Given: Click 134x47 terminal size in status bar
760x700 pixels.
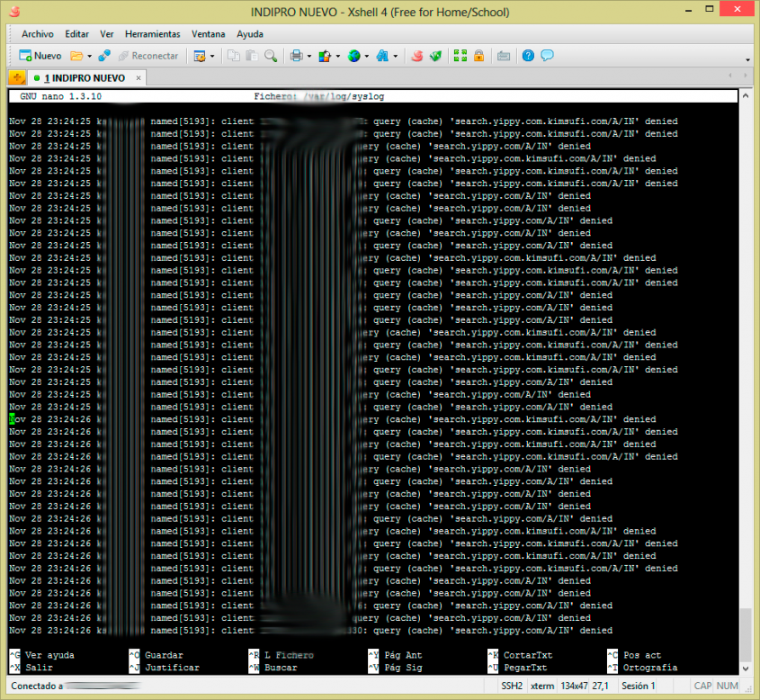Looking at the screenshot, I should pyautogui.click(x=574, y=686).
